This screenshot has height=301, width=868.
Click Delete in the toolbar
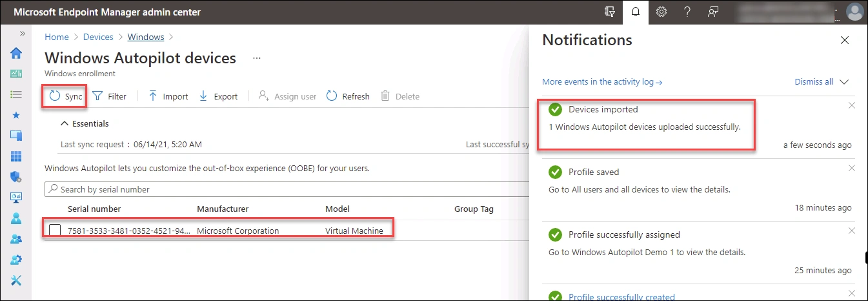400,96
